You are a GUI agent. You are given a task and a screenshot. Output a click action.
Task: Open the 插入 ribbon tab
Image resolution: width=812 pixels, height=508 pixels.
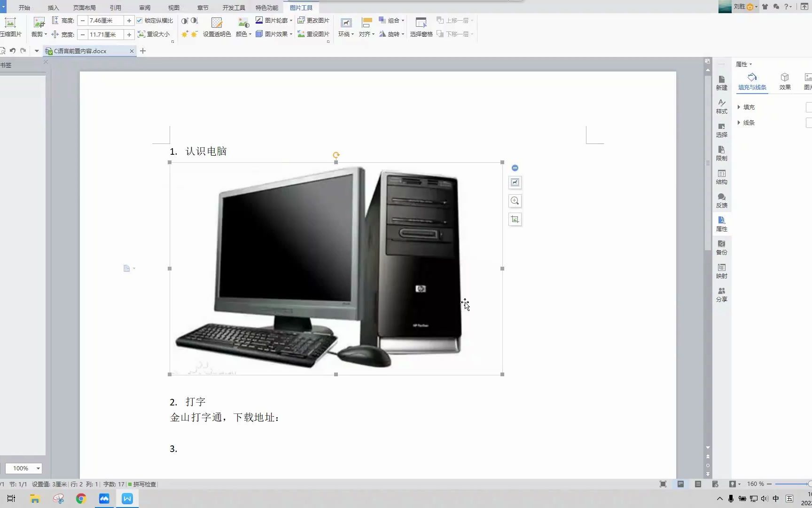54,8
